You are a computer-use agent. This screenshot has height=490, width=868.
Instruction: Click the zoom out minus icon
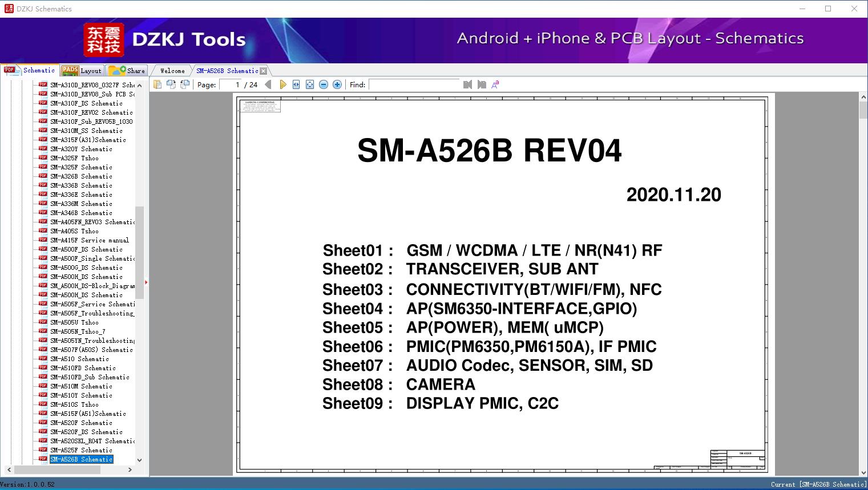[x=324, y=84]
